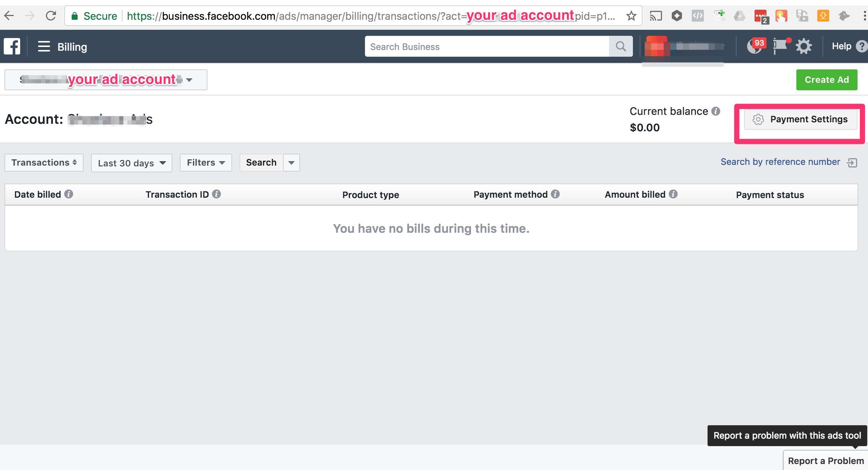
Task: Click Search by reference number link
Action: click(780, 162)
